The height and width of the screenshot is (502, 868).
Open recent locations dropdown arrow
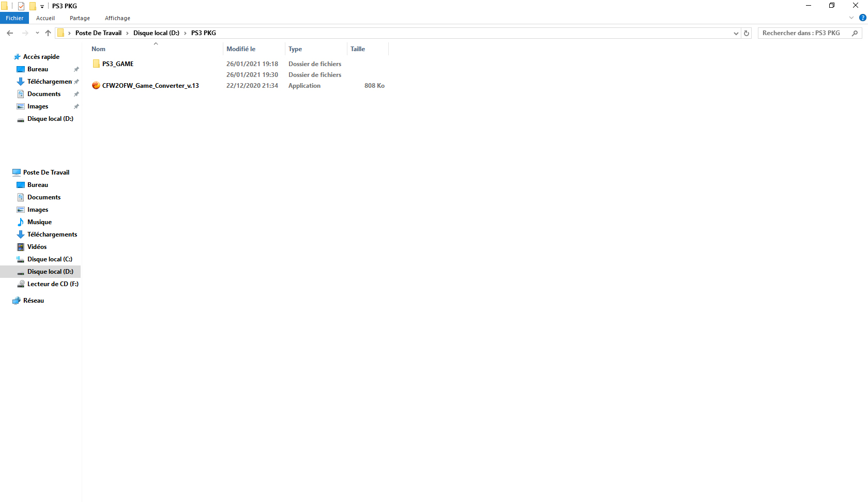click(x=37, y=33)
